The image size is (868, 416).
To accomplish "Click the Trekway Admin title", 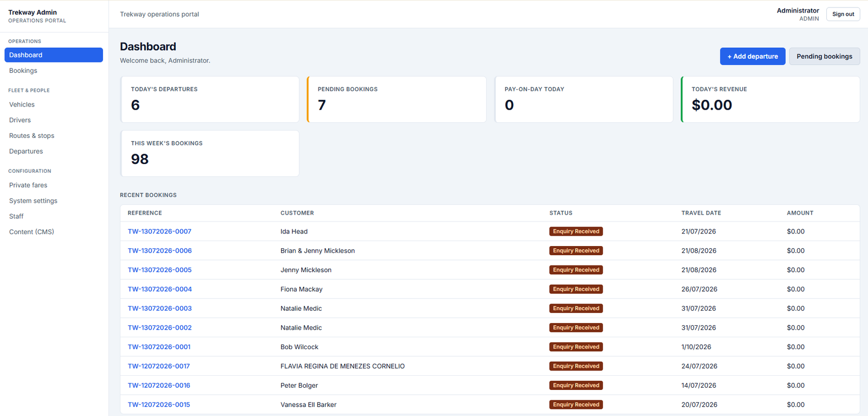I will point(33,12).
